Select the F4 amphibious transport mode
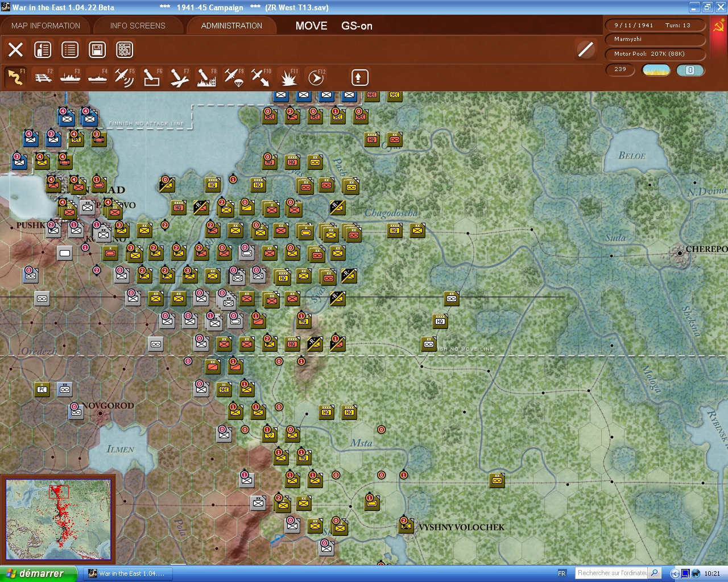The height and width of the screenshot is (582, 728). tap(98, 77)
